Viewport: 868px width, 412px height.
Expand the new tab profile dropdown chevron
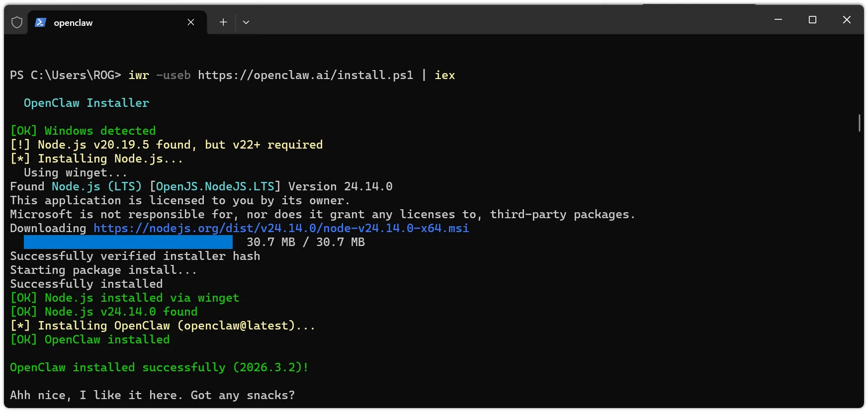[x=246, y=22]
